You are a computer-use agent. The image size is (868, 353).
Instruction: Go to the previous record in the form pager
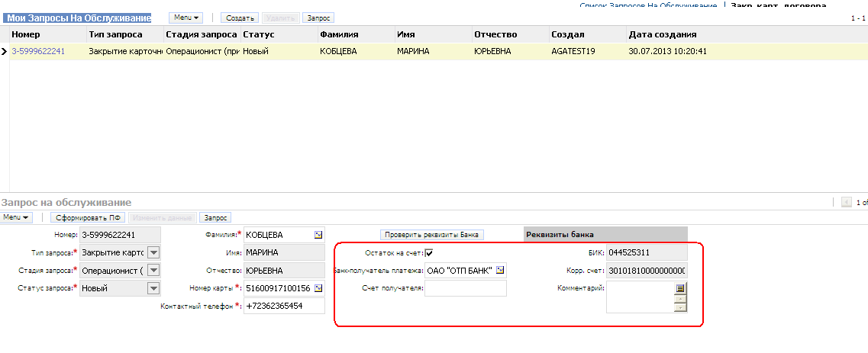(846, 203)
